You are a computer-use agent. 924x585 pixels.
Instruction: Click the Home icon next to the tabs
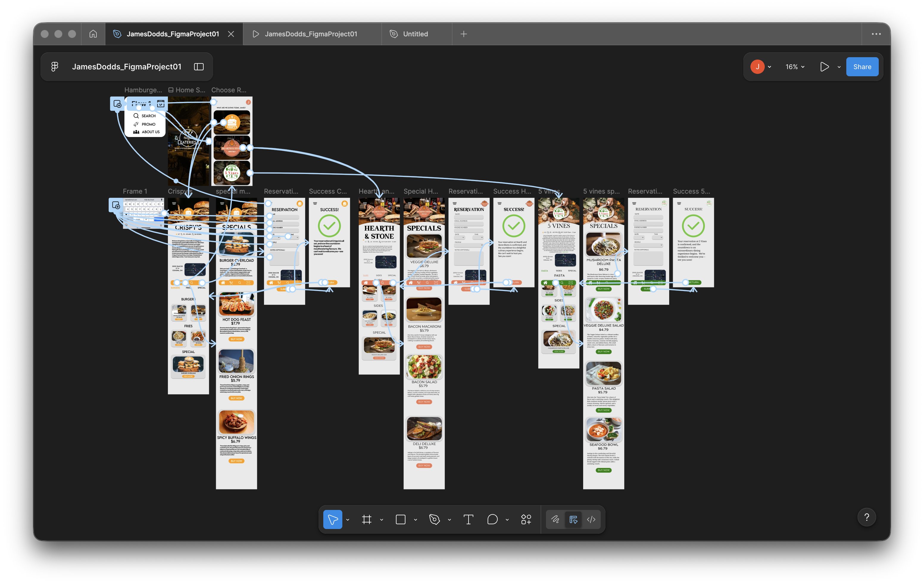[93, 34]
